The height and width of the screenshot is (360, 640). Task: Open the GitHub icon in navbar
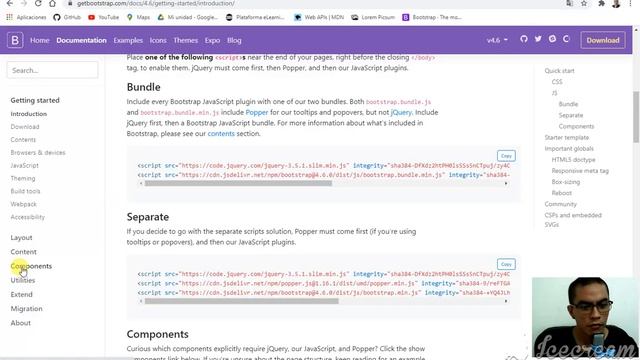click(x=524, y=39)
